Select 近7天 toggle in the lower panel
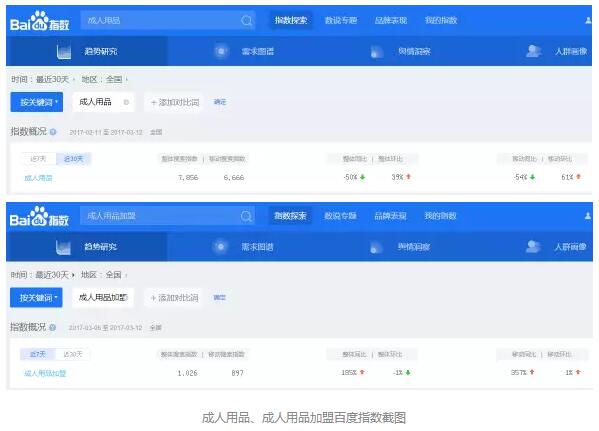 click(38, 354)
